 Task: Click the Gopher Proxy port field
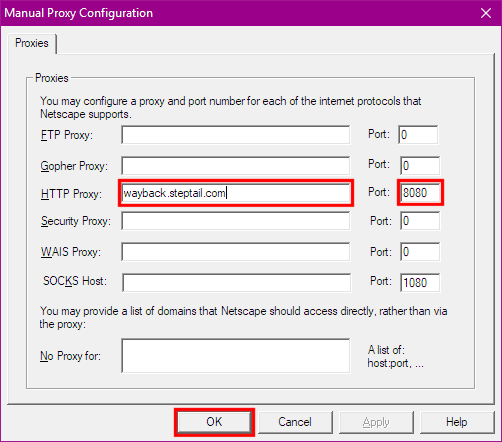420,166
